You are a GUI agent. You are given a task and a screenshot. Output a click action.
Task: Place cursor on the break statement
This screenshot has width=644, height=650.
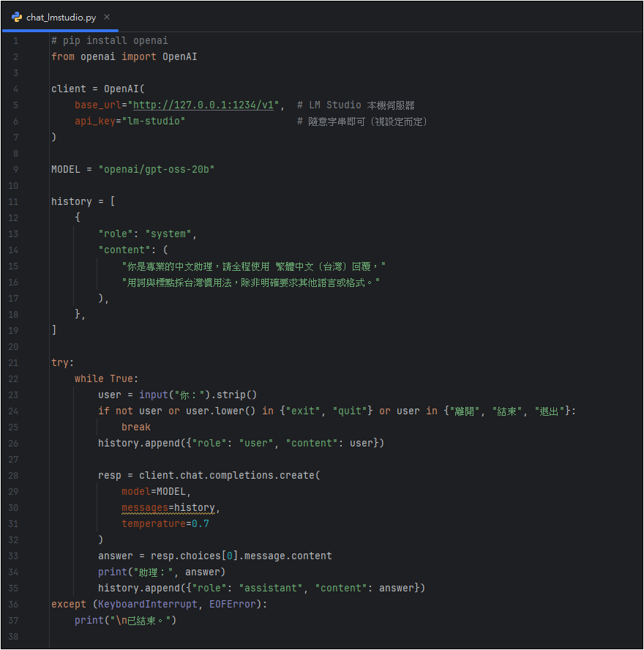pyautogui.click(x=136, y=427)
